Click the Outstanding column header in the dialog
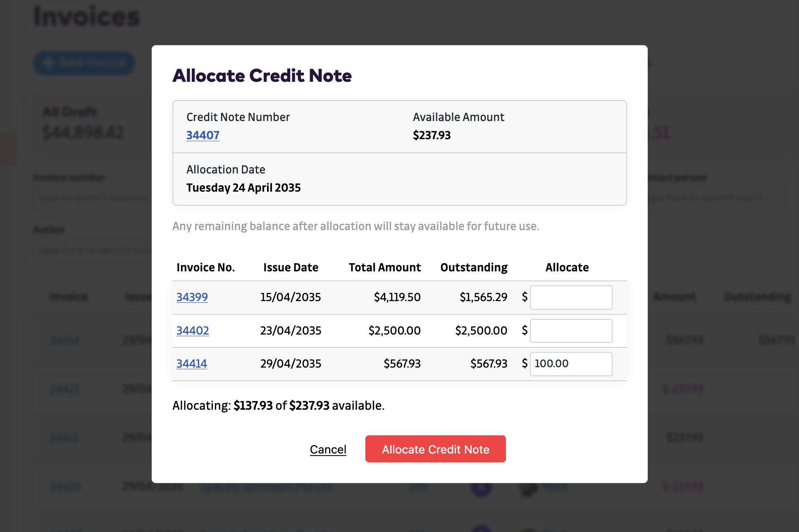 click(x=474, y=268)
